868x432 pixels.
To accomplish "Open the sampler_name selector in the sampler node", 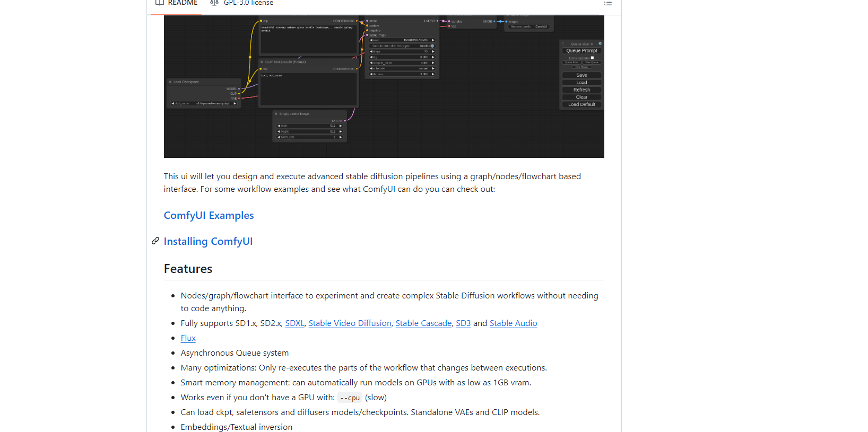I will tap(403, 63).
